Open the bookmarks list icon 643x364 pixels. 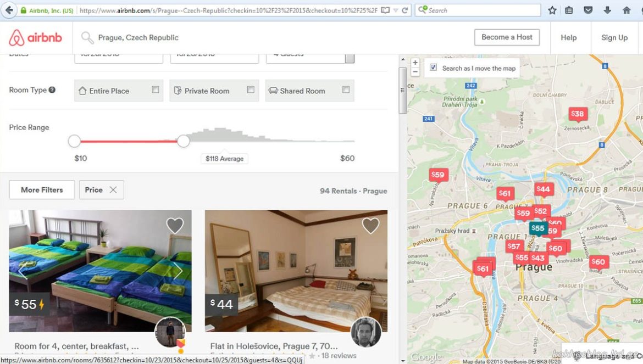tap(569, 10)
